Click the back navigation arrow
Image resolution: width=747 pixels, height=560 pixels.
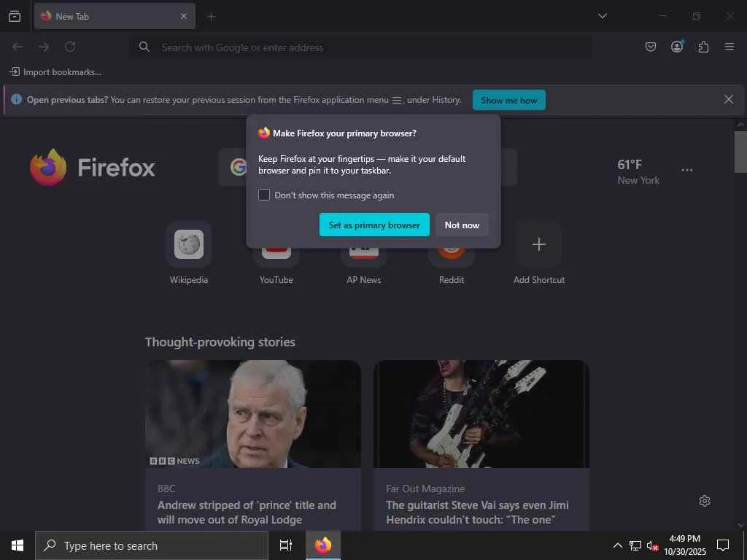click(18, 47)
